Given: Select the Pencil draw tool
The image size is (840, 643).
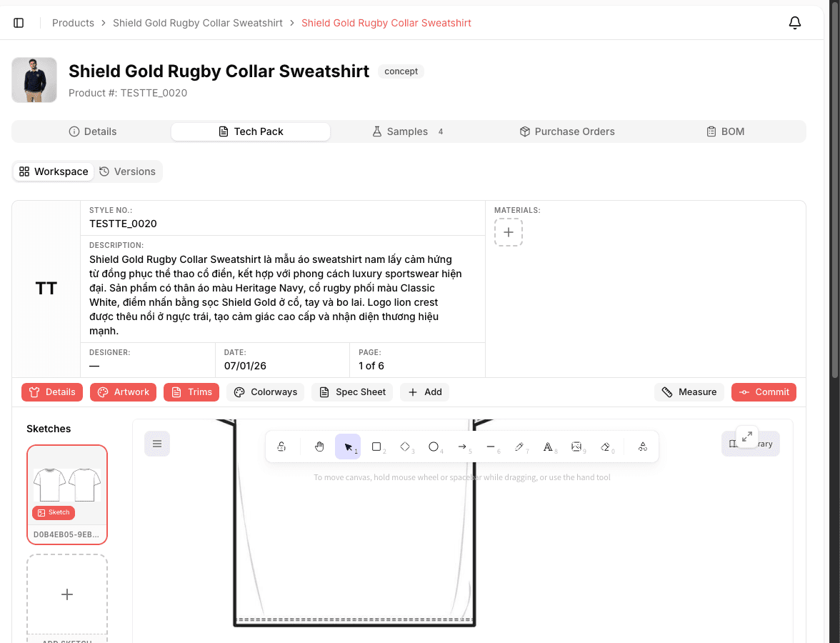Looking at the screenshot, I should coord(519,447).
